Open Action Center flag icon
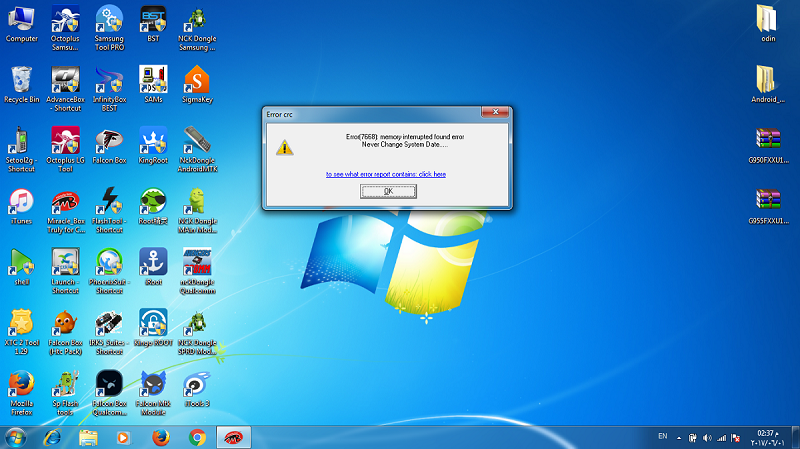 (735, 438)
